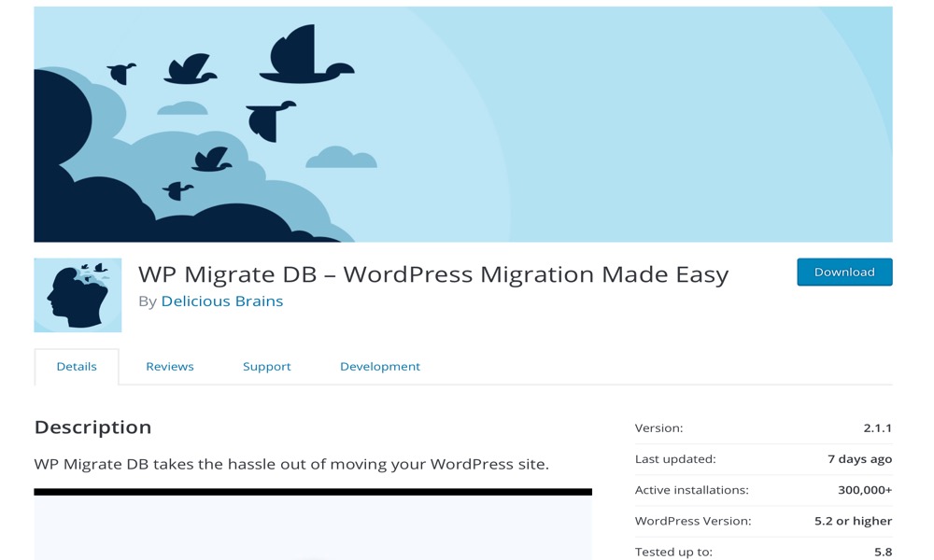The height and width of the screenshot is (560, 934).
Task: Click the embedded video area below description
Action: coord(313,525)
